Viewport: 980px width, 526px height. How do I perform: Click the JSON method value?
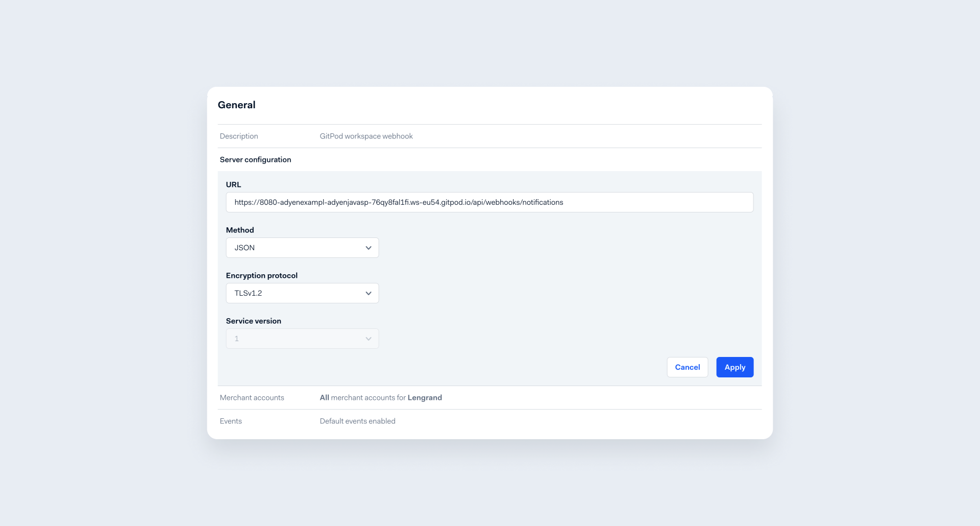244,248
